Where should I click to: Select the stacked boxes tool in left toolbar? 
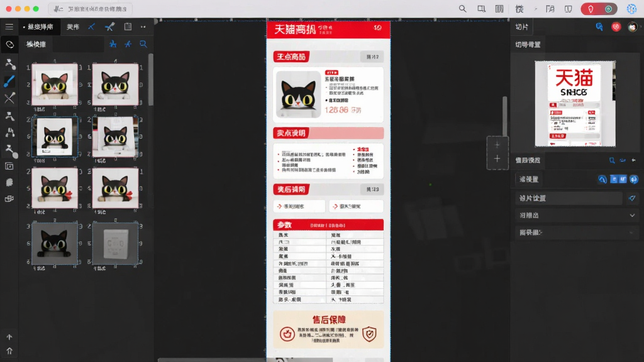[x=9, y=199]
